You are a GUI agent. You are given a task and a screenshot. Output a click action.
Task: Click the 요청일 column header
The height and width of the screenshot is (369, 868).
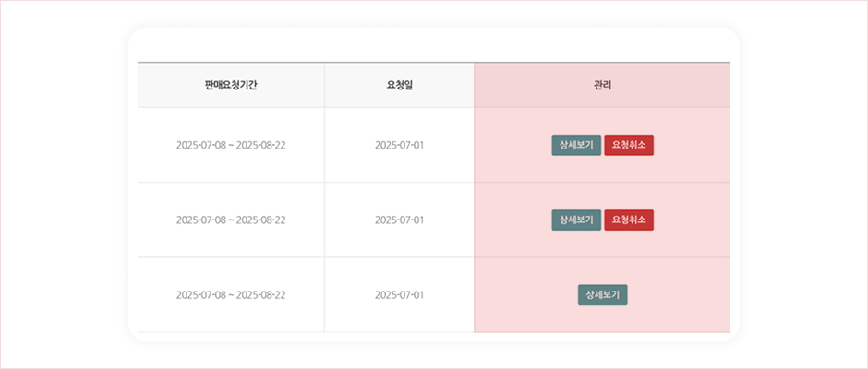tap(399, 85)
